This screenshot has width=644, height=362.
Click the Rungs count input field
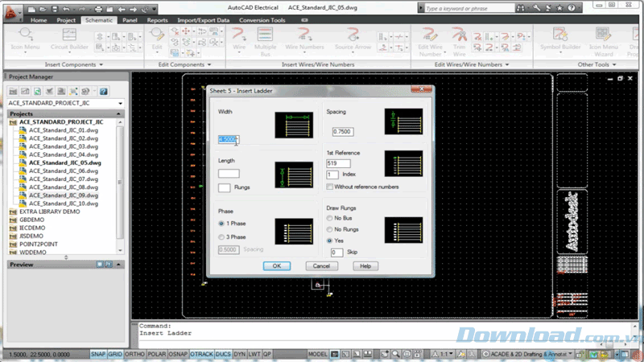click(x=225, y=187)
